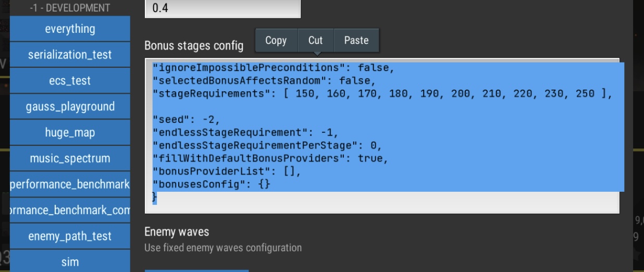Click the "-1 - DEVELOPMENT" stage header
The width and height of the screenshot is (644, 272).
point(70,8)
